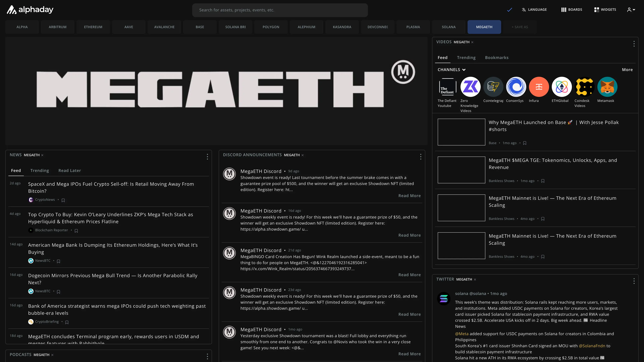
Task: Switch News widget to Trending tab
Action: tap(40, 171)
